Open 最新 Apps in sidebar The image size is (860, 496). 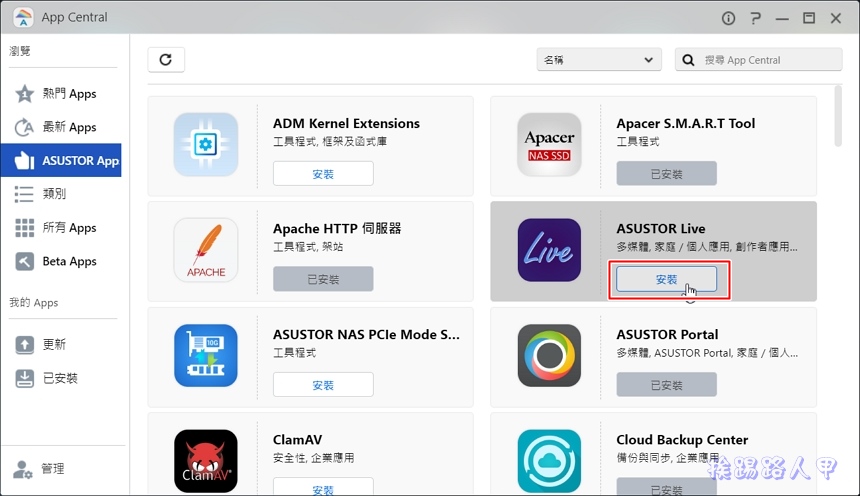tap(61, 127)
